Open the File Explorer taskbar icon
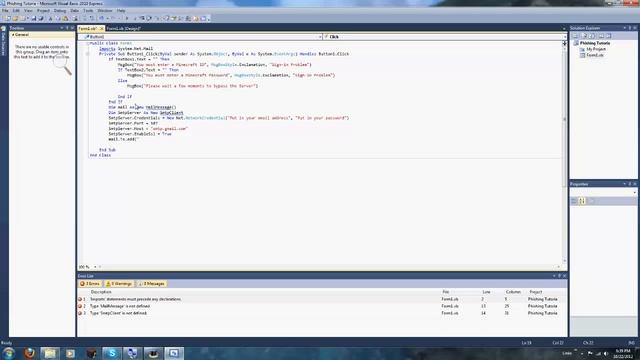 coord(50,353)
